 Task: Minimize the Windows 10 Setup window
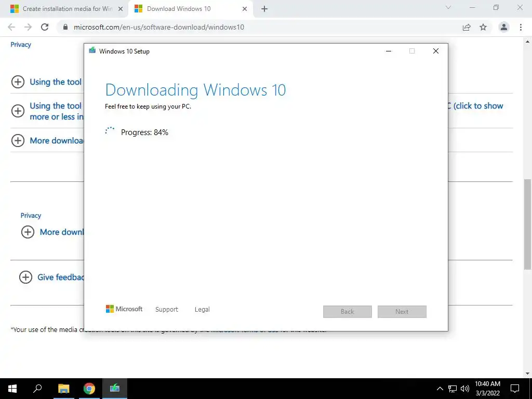click(389, 51)
